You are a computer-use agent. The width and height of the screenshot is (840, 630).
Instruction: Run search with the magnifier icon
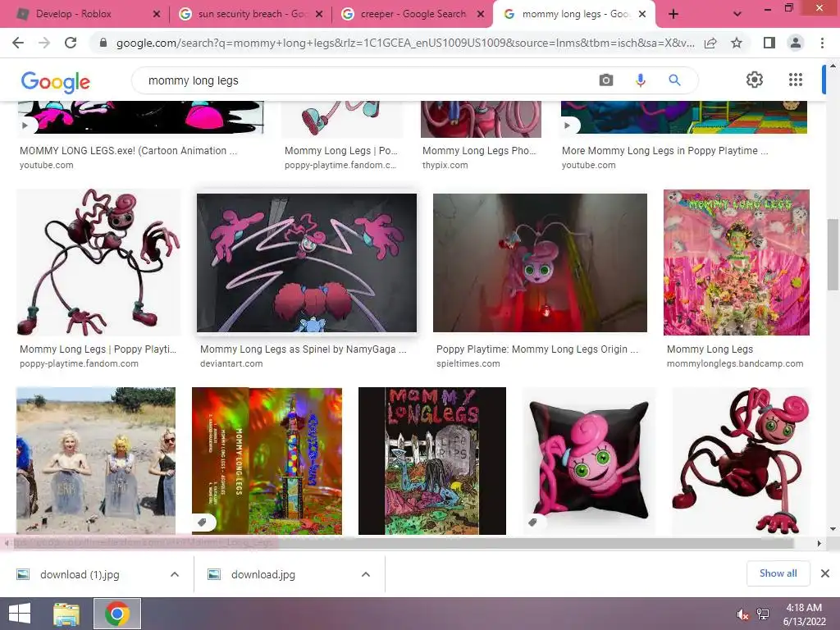pos(674,80)
